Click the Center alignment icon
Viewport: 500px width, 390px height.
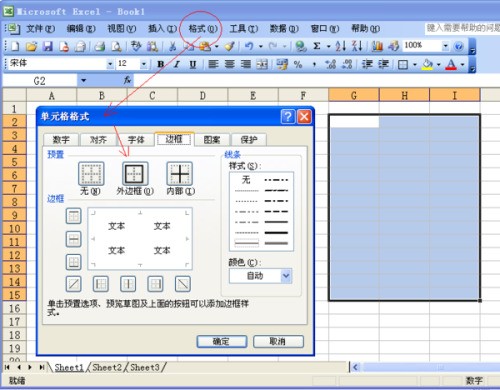[230, 64]
